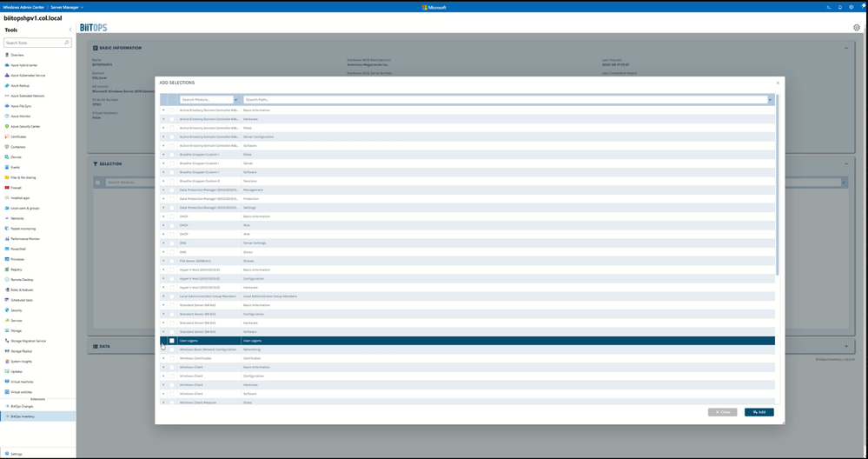Image resolution: width=868 pixels, height=459 pixels.
Task: Expand the User Logons row
Action: pos(163,341)
